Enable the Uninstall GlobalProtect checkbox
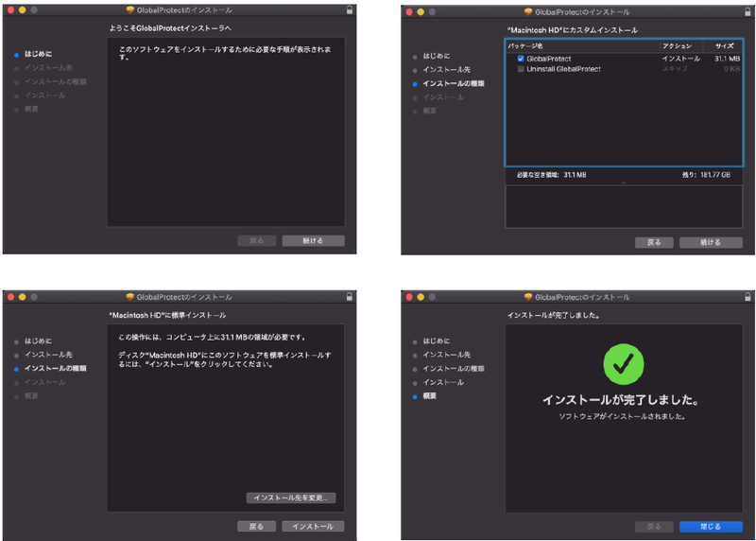This screenshot has height=541, width=756. pos(521,69)
